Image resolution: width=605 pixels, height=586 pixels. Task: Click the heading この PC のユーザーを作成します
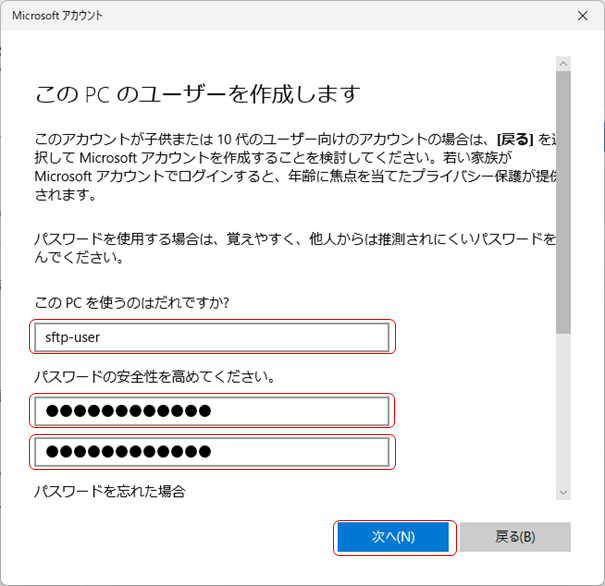197,95
